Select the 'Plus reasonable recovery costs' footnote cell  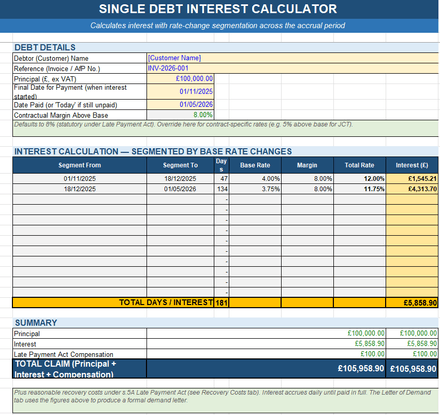click(x=226, y=400)
